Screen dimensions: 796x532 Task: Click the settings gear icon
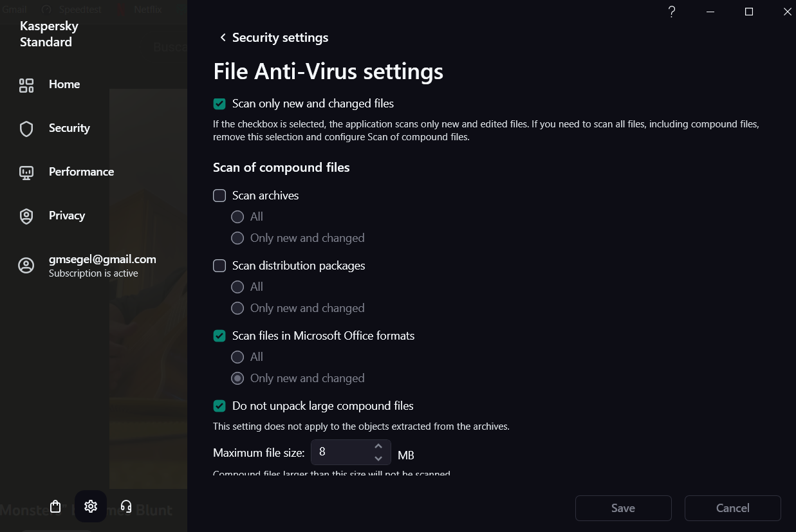[91, 506]
